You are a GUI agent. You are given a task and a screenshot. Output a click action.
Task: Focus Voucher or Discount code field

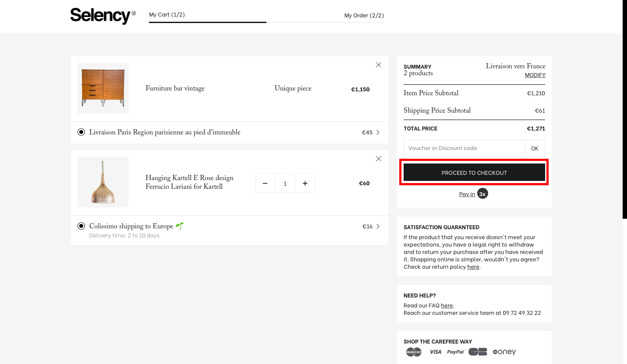(465, 148)
